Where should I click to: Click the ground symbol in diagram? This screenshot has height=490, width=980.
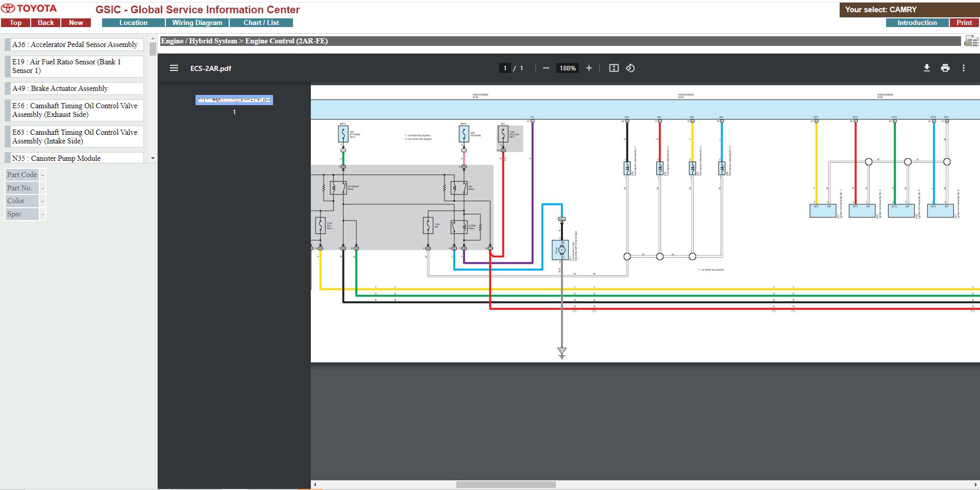click(x=562, y=353)
